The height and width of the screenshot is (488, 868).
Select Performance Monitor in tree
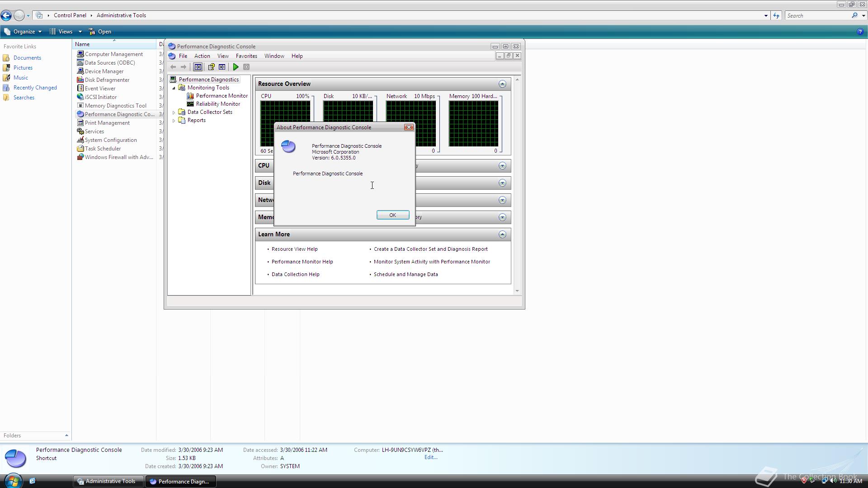[x=222, y=96]
